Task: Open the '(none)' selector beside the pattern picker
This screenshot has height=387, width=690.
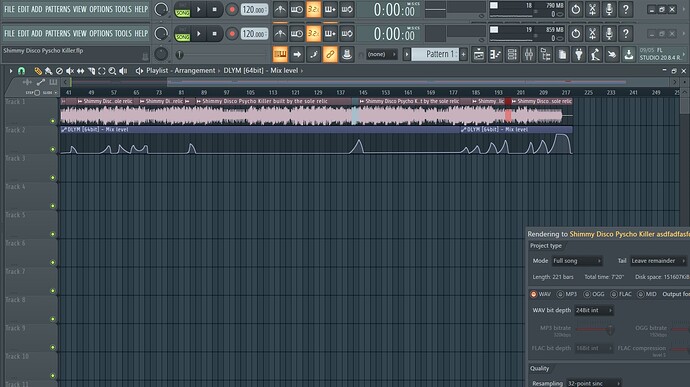Action: pos(381,54)
